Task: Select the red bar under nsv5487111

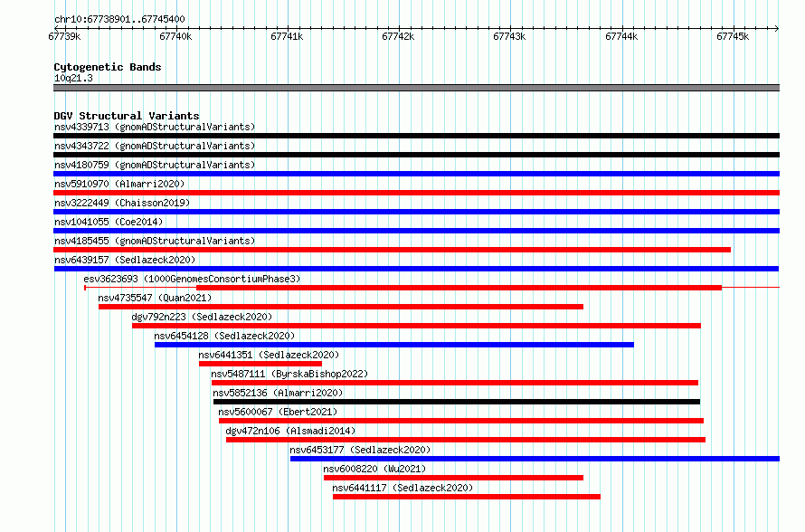Action: [x=455, y=383]
